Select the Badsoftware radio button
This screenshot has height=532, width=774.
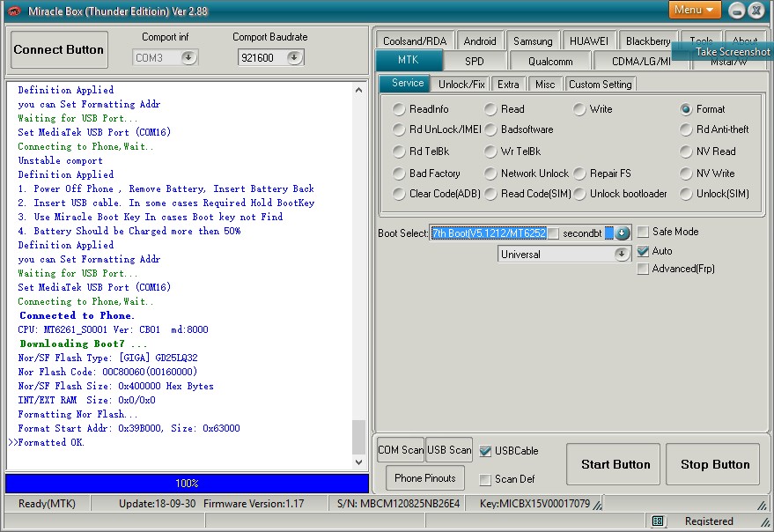pos(490,129)
